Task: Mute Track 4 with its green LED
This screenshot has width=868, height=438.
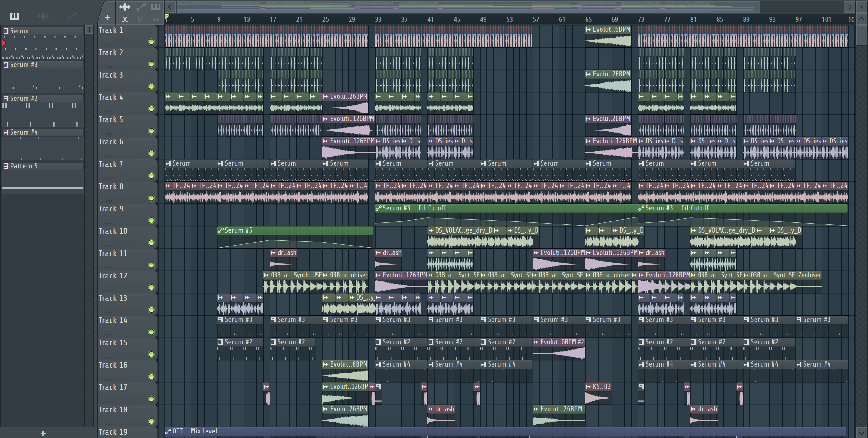Action: pyautogui.click(x=152, y=109)
